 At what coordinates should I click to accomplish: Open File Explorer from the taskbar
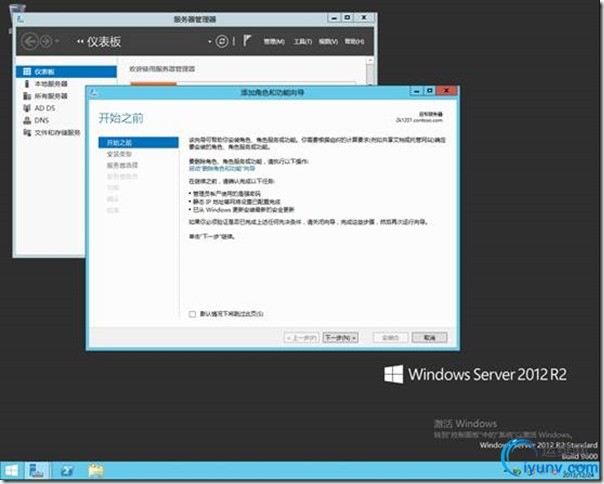pyautogui.click(x=96, y=471)
